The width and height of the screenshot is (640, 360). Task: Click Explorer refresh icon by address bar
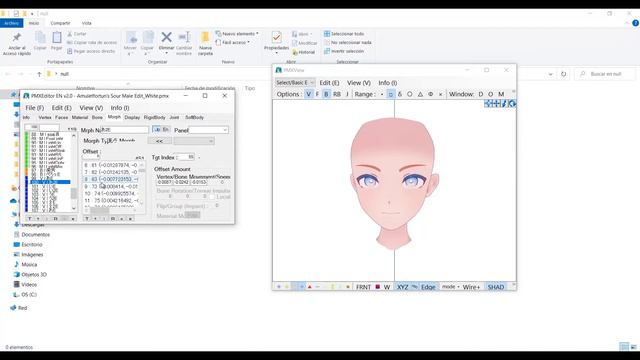click(564, 74)
